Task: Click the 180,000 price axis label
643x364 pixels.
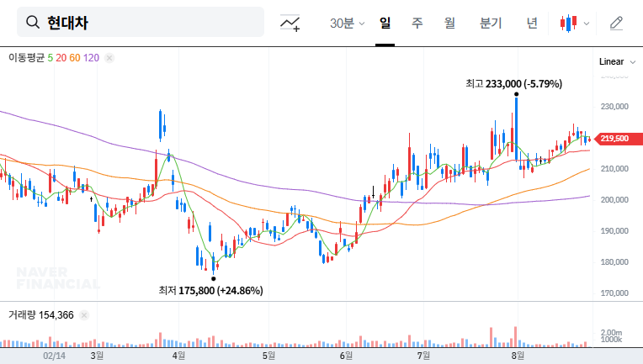Action: pyautogui.click(x=614, y=262)
